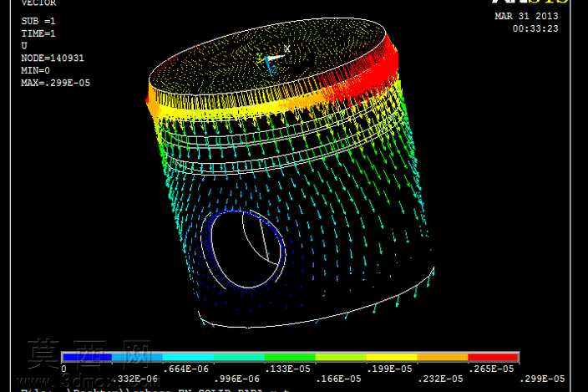Click the 'MAX=.299E-05' value text
The width and height of the screenshot is (588, 392).
pyautogui.click(x=55, y=83)
